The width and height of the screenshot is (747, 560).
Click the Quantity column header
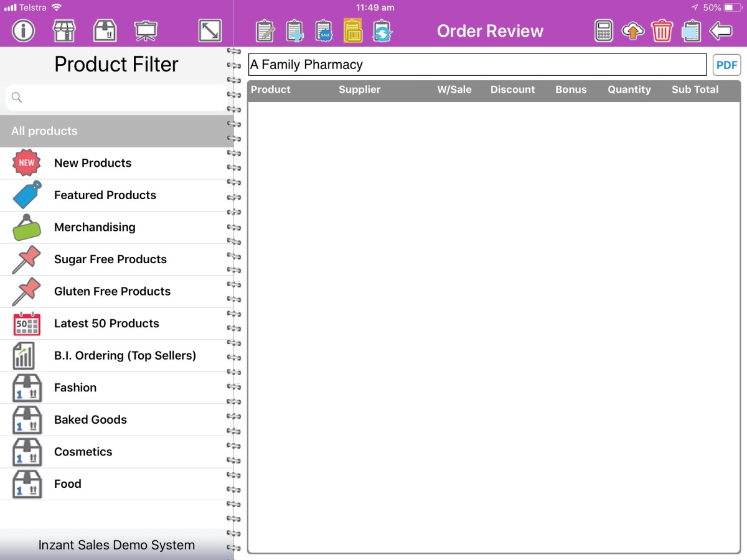[x=629, y=90]
